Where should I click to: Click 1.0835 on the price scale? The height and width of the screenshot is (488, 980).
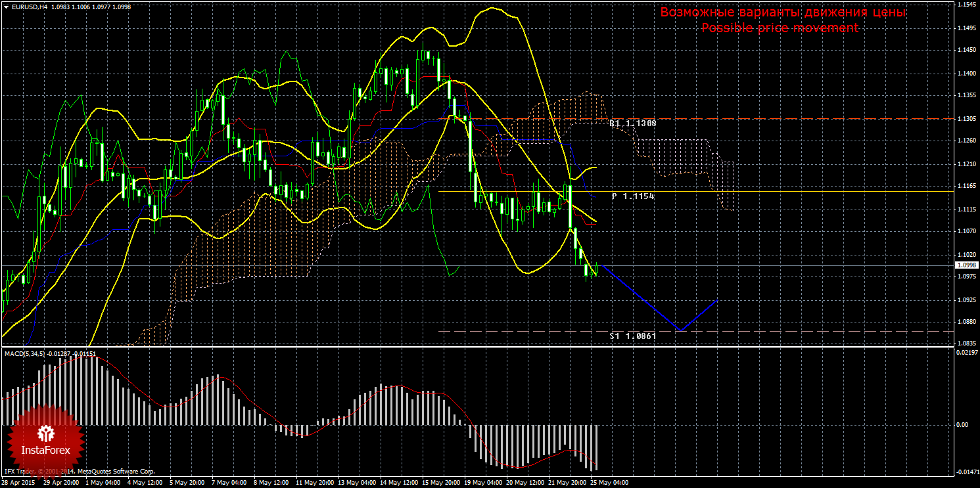[x=966, y=343]
